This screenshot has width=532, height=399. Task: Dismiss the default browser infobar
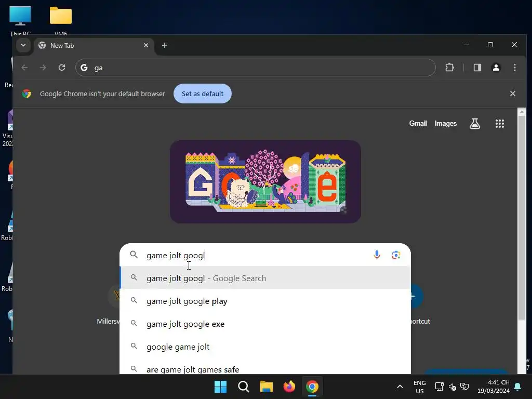pyautogui.click(x=513, y=94)
